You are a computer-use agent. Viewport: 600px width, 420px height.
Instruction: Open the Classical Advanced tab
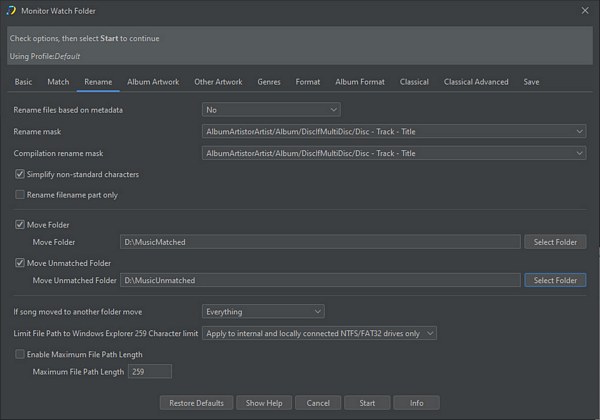(x=476, y=82)
